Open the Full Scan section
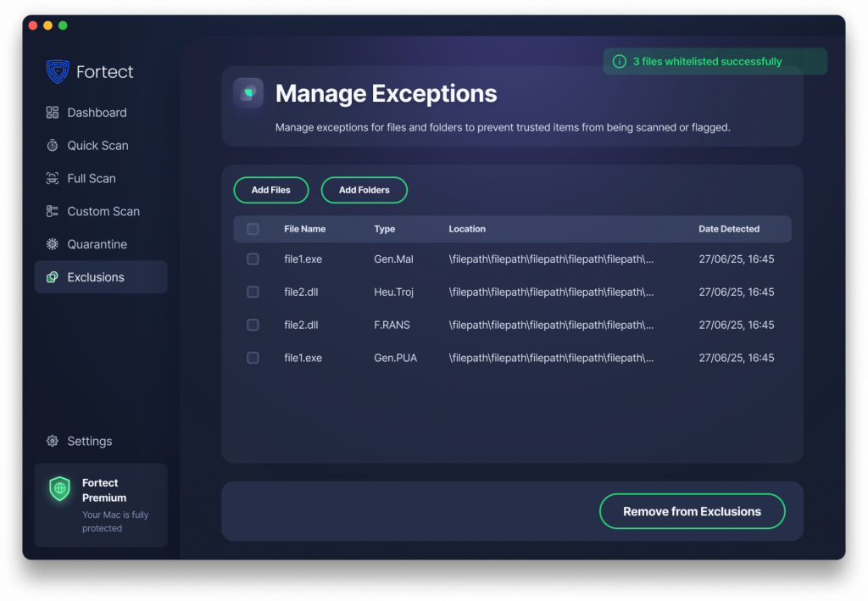 click(101, 178)
